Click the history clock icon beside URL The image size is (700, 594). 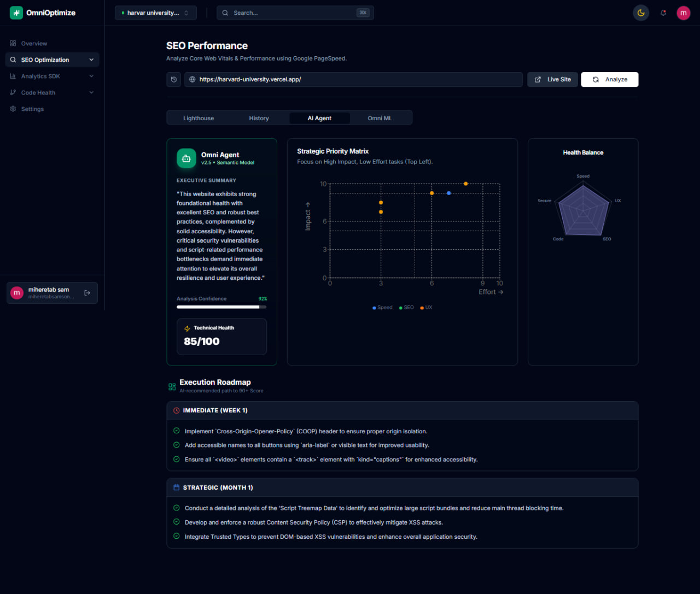[174, 79]
